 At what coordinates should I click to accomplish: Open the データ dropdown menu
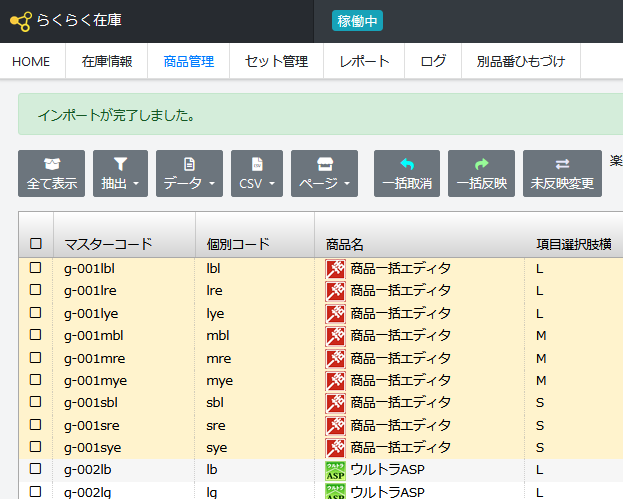(x=190, y=174)
